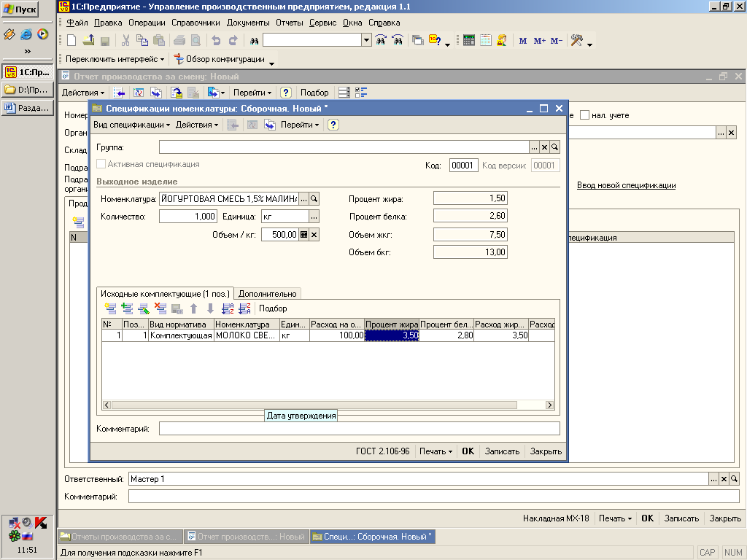Click the M+ memory add button
The width and height of the screenshot is (747, 560).
(x=539, y=41)
